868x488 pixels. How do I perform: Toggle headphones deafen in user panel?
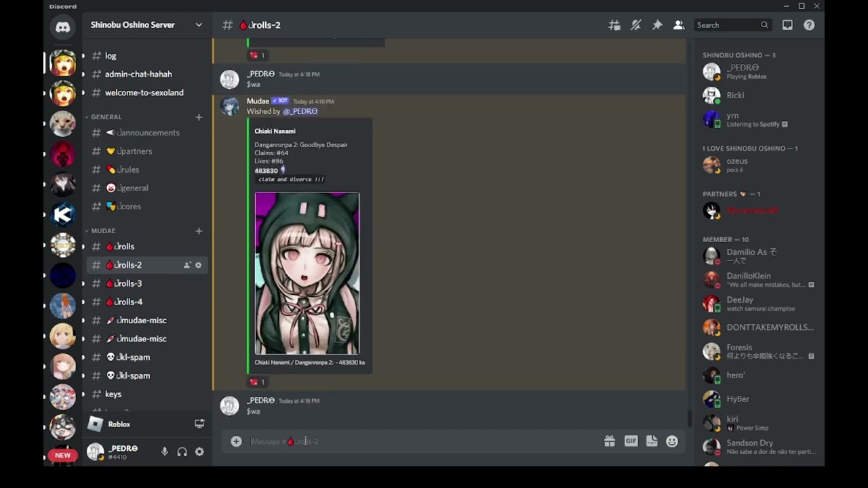(182, 452)
